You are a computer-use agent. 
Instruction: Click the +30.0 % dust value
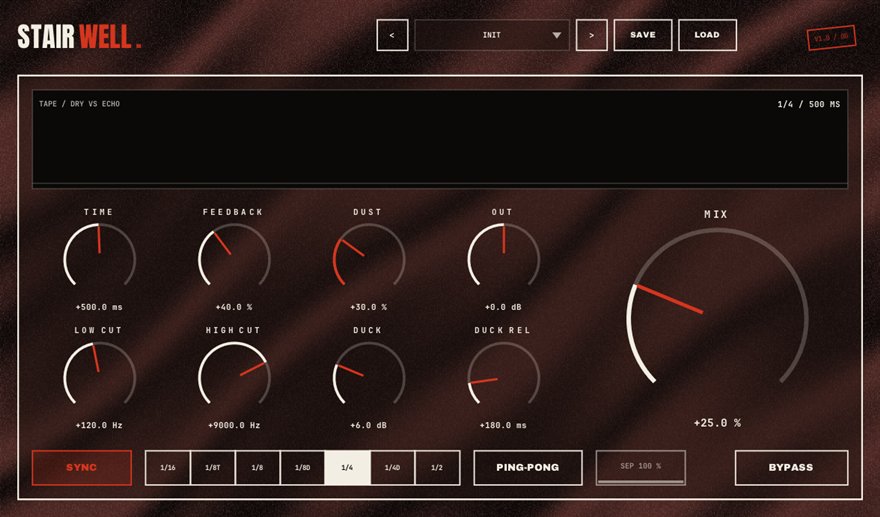(369, 307)
